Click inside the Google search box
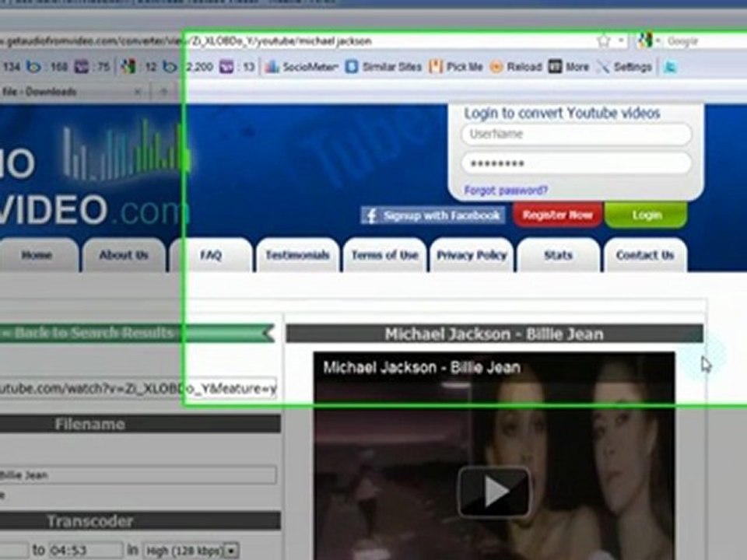This screenshot has height=560, width=747. (705, 41)
